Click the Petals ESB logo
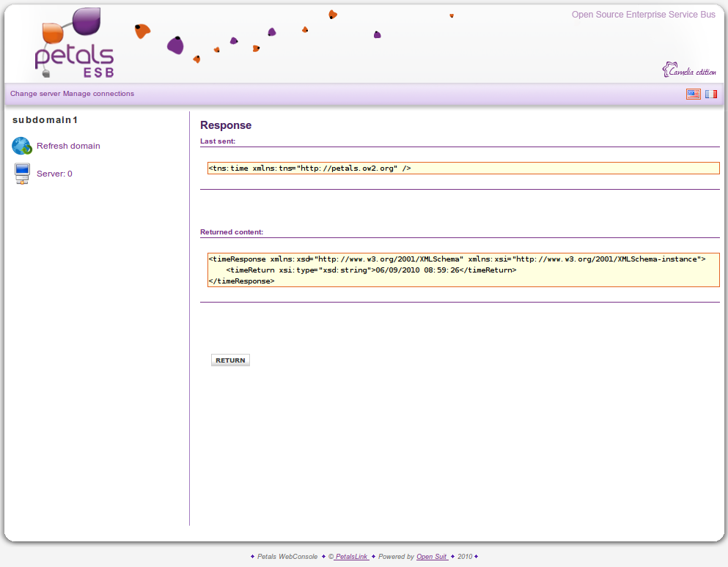 pyautogui.click(x=75, y=45)
